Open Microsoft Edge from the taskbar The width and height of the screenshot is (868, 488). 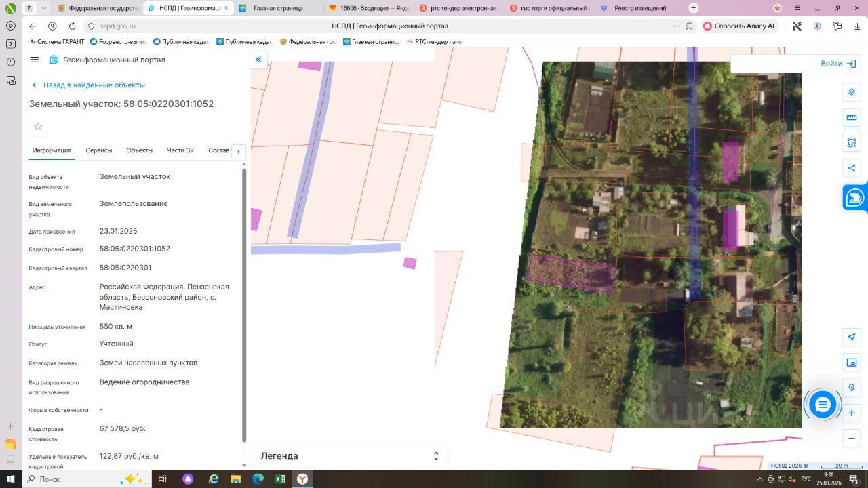(258, 479)
